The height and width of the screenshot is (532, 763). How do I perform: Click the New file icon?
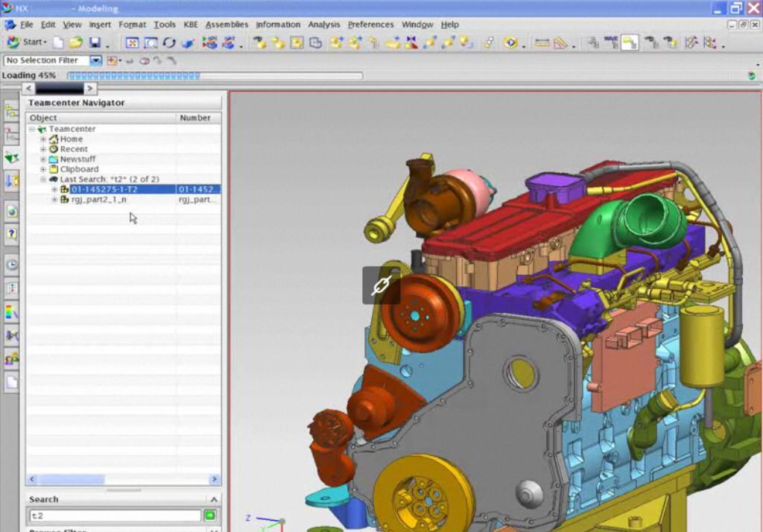click(x=57, y=42)
